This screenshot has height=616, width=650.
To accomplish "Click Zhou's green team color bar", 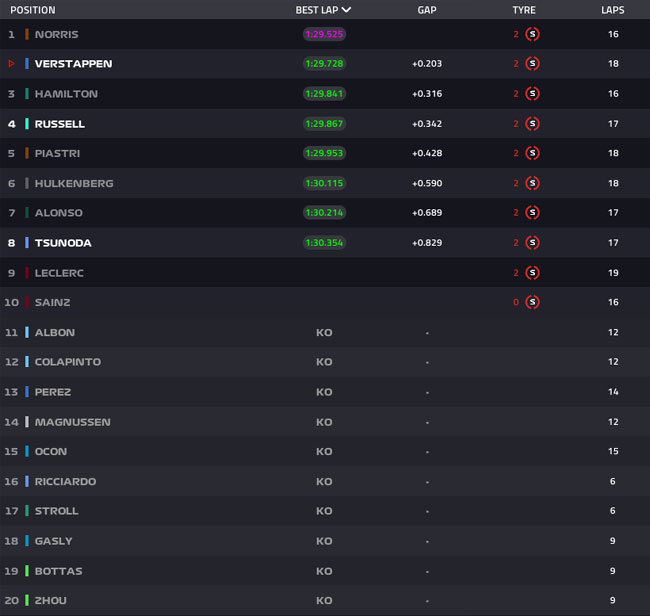I will click(x=27, y=600).
